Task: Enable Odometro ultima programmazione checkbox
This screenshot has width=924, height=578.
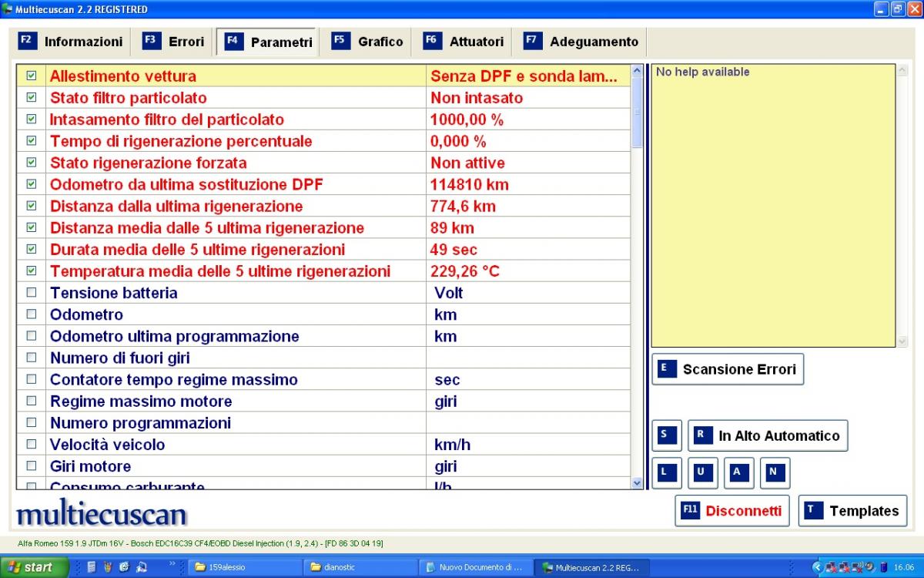Action: tap(32, 335)
